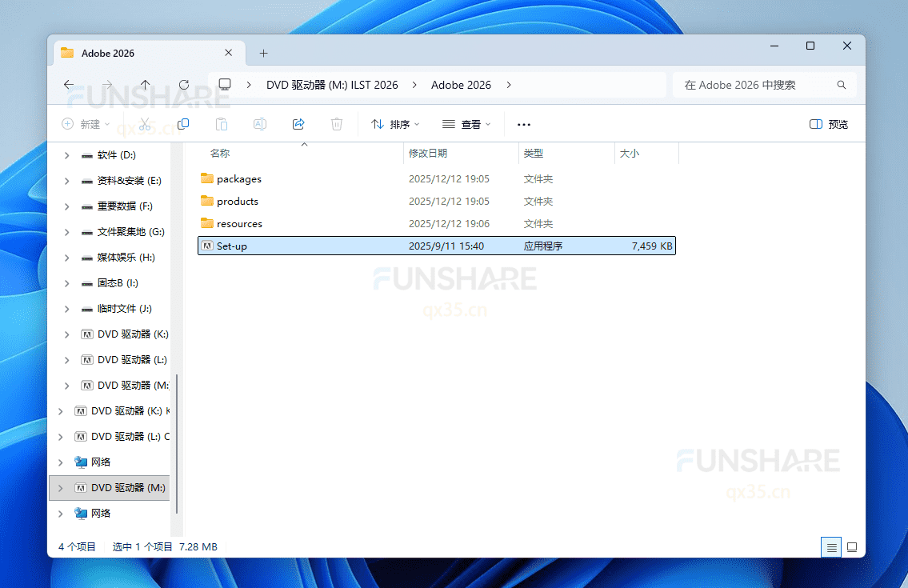Expand the 固态B (I:) tree node
908x588 pixels.
66,283
